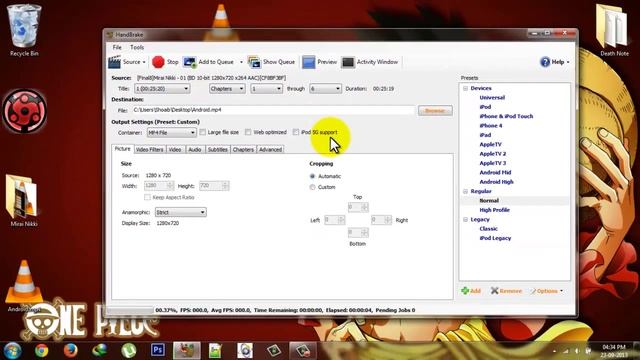The image size is (640, 360).
Task: Switch to the Chapters tab
Action: point(243,150)
